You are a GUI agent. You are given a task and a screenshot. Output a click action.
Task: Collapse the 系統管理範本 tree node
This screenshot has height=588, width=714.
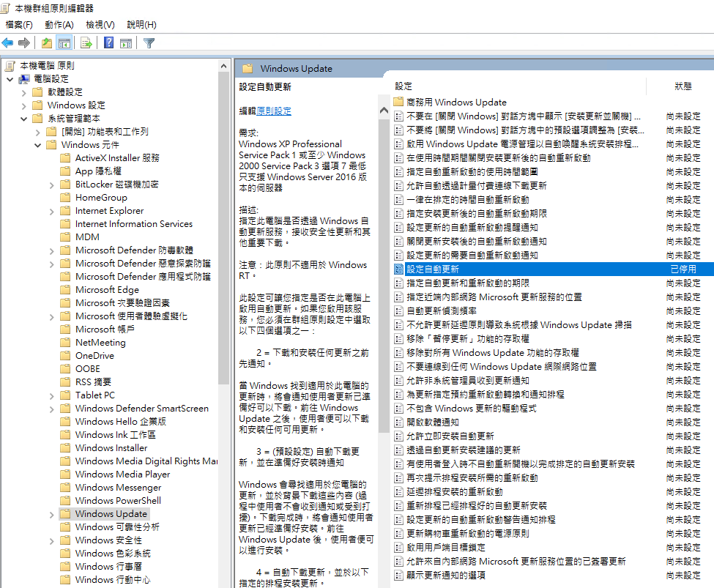24,119
